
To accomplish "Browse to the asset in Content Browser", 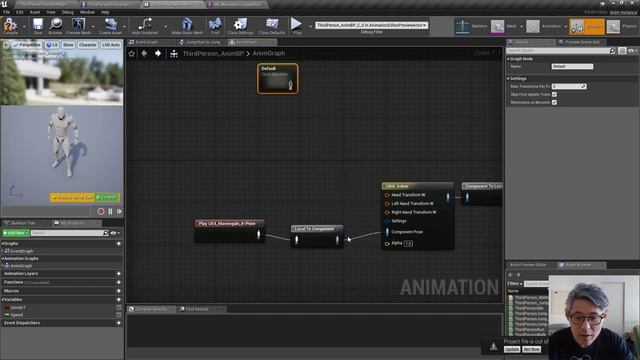I will click(56, 25).
